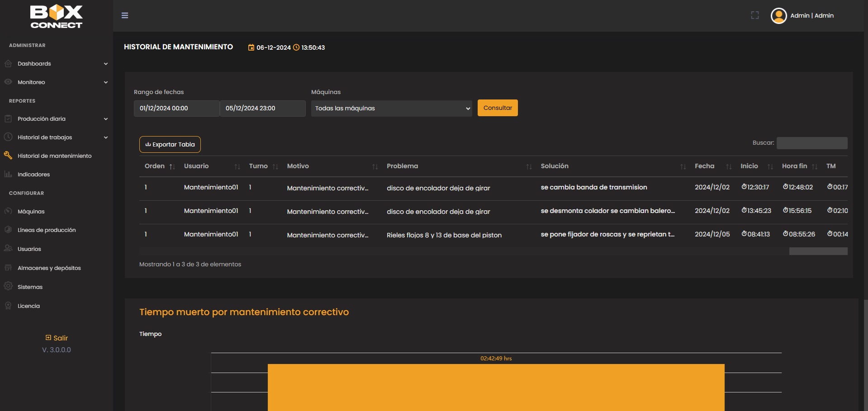Click the Monitoreo eye icon
868x411 pixels.
tap(8, 82)
